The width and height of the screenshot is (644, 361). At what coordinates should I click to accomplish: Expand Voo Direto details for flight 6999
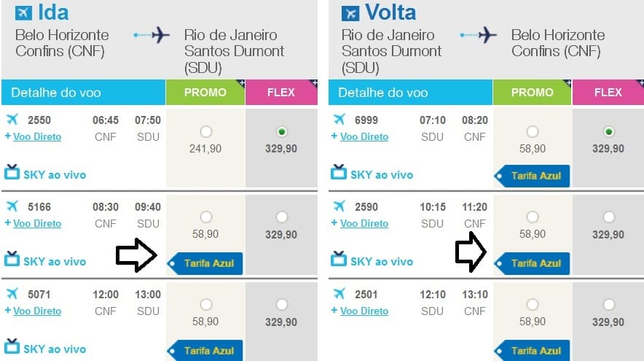(x=364, y=136)
